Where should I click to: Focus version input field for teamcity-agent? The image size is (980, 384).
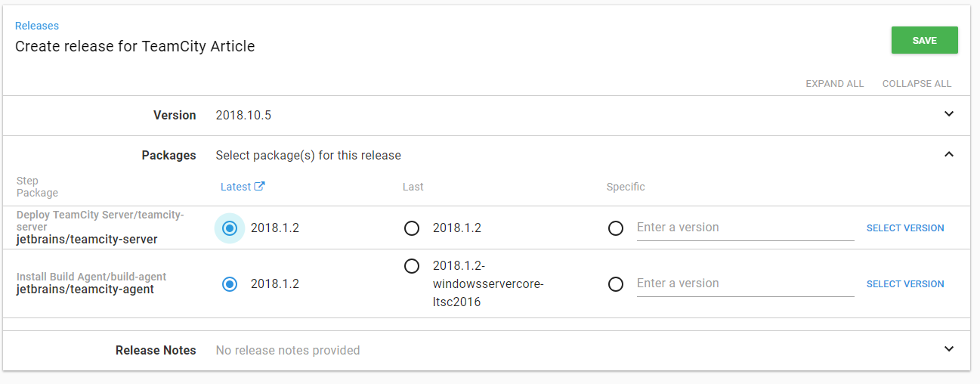click(745, 283)
